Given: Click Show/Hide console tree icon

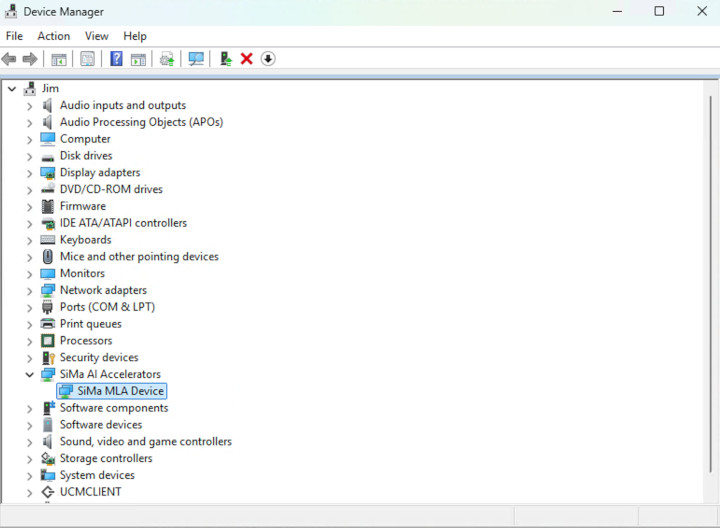Looking at the screenshot, I should pyautogui.click(x=59, y=59).
